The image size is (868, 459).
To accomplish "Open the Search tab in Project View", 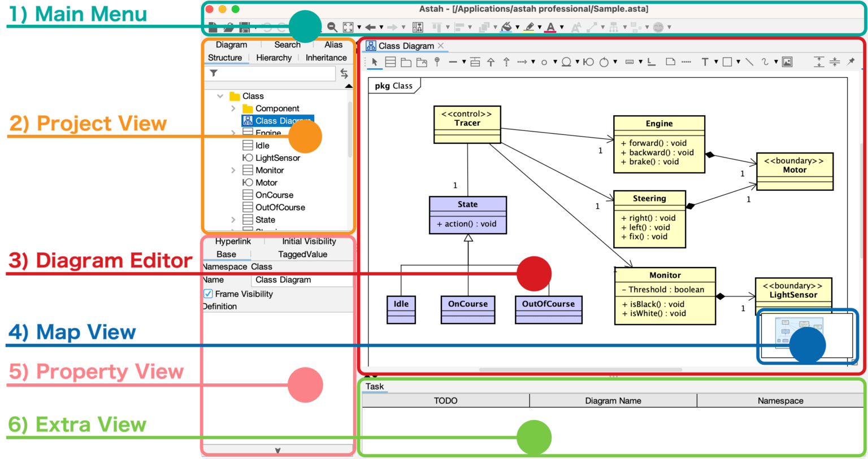I will (x=287, y=45).
